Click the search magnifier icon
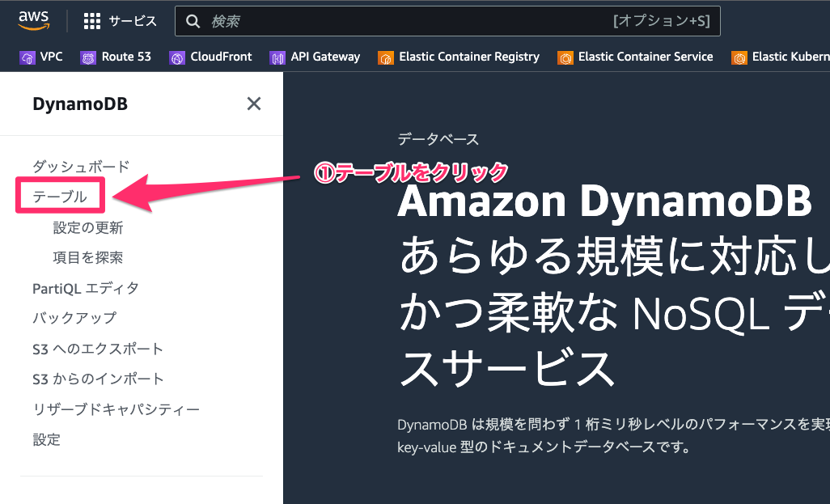 (193, 21)
